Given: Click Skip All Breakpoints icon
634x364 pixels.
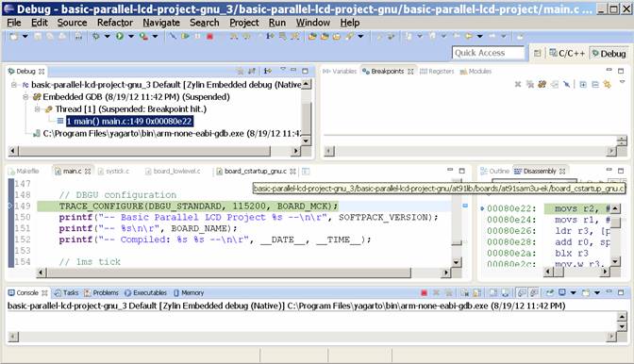Looking at the screenshot, I should (566, 84).
